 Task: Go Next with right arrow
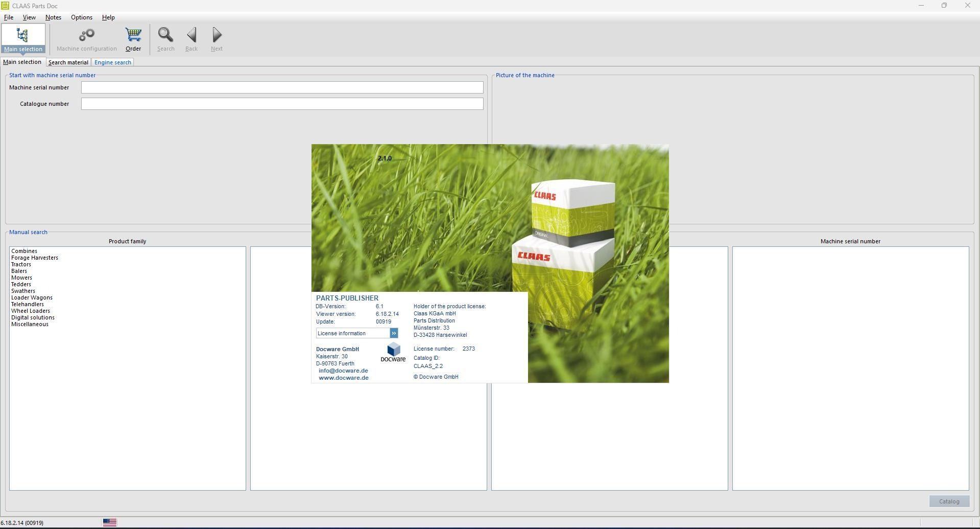(217, 39)
